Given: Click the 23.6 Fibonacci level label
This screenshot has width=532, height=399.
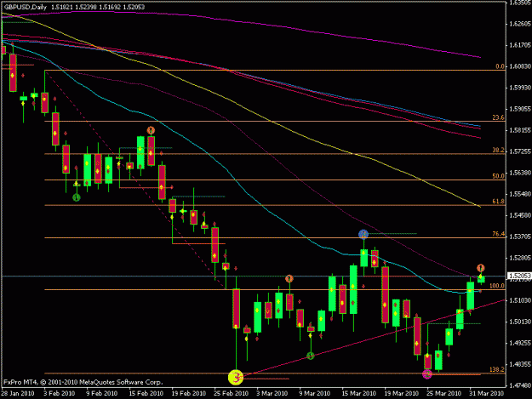Looking at the screenshot, I should (499, 117).
